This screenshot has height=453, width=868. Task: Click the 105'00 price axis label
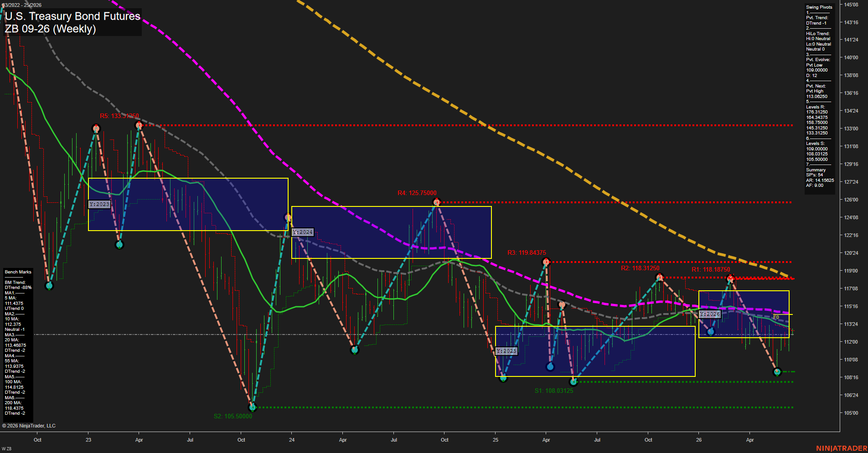tap(851, 413)
